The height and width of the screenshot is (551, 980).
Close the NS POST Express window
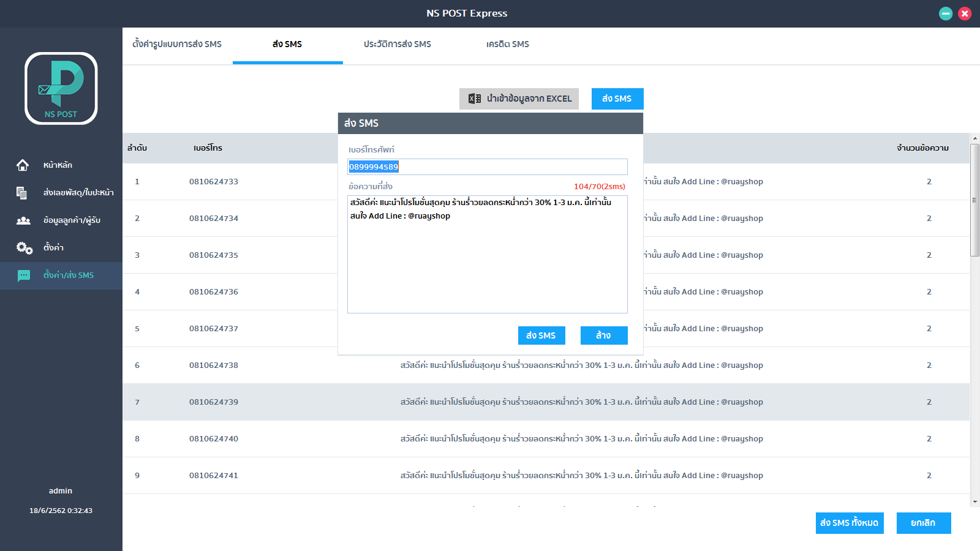(965, 13)
